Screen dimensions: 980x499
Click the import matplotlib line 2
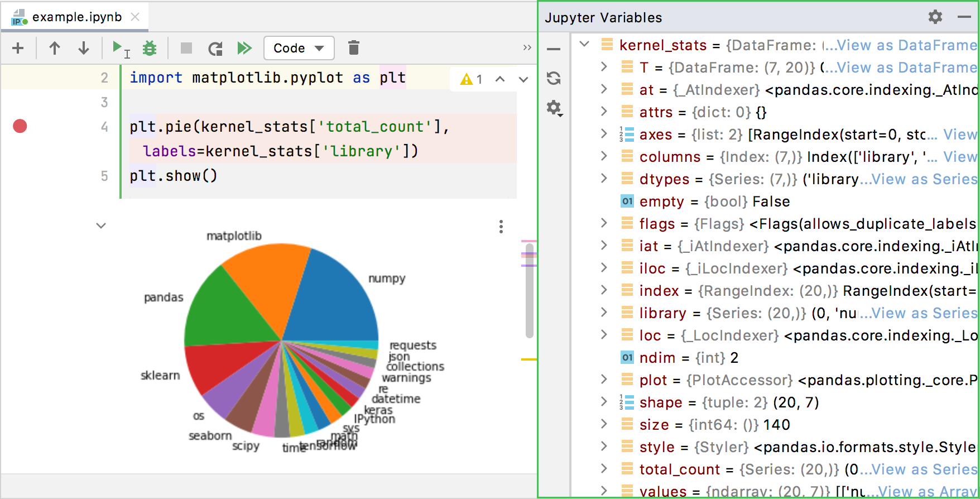[268, 78]
